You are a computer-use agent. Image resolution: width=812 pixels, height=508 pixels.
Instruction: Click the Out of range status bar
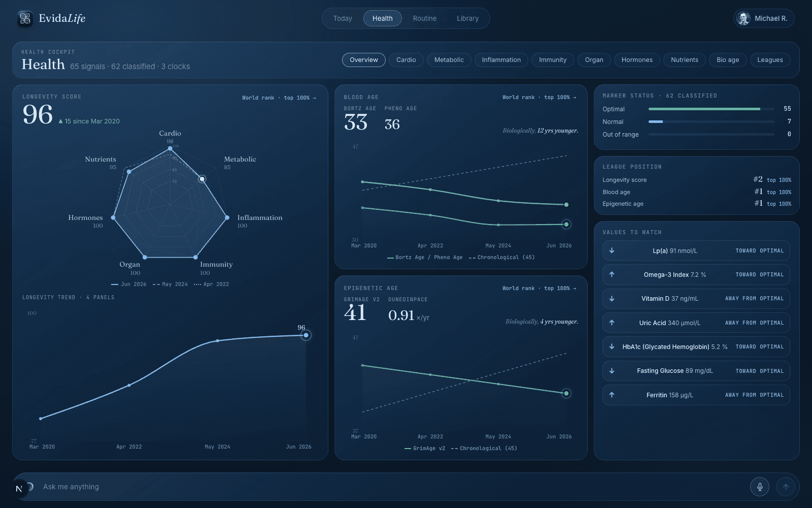pyautogui.click(x=712, y=134)
